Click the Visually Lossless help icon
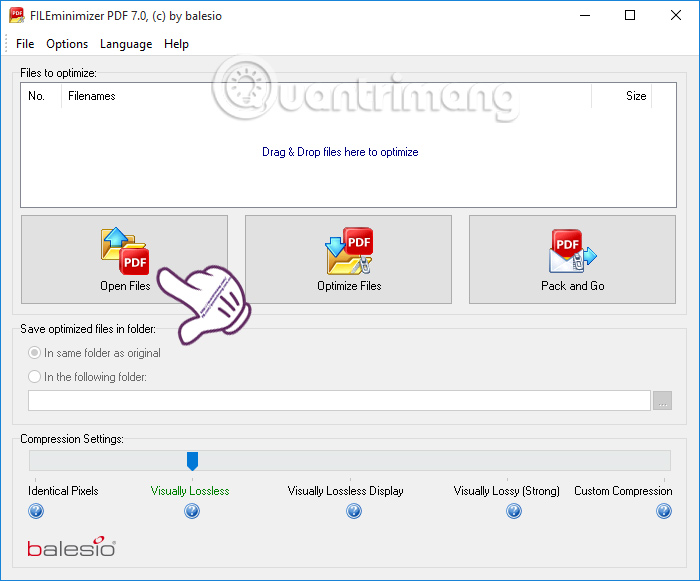Image resolution: width=700 pixels, height=581 pixels. point(192,511)
